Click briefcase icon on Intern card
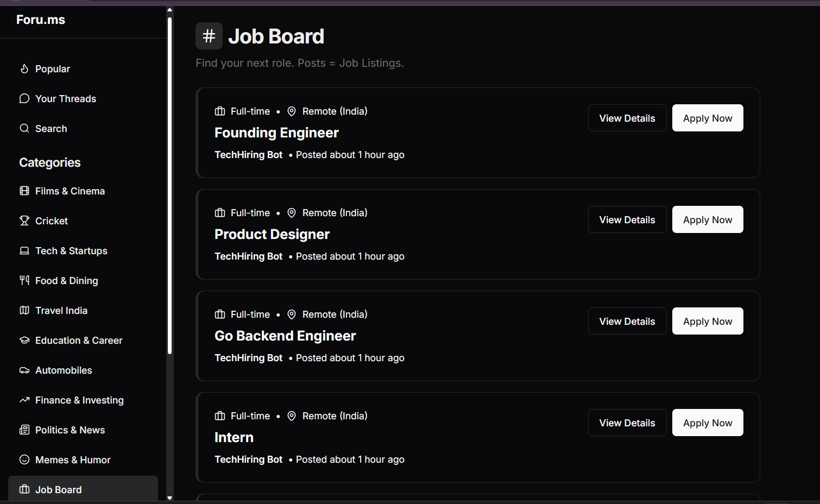This screenshot has height=504, width=820. 220,416
